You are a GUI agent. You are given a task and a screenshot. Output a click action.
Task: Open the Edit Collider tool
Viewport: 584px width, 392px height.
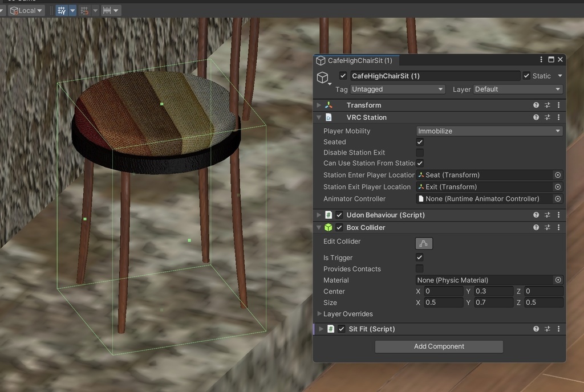[x=423, y=243]
